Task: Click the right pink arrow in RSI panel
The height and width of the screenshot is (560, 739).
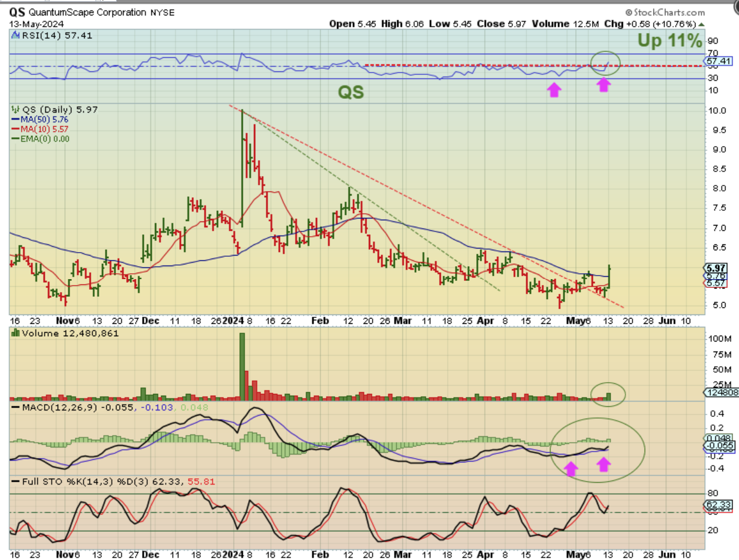Action: click(x=603, y=85)
